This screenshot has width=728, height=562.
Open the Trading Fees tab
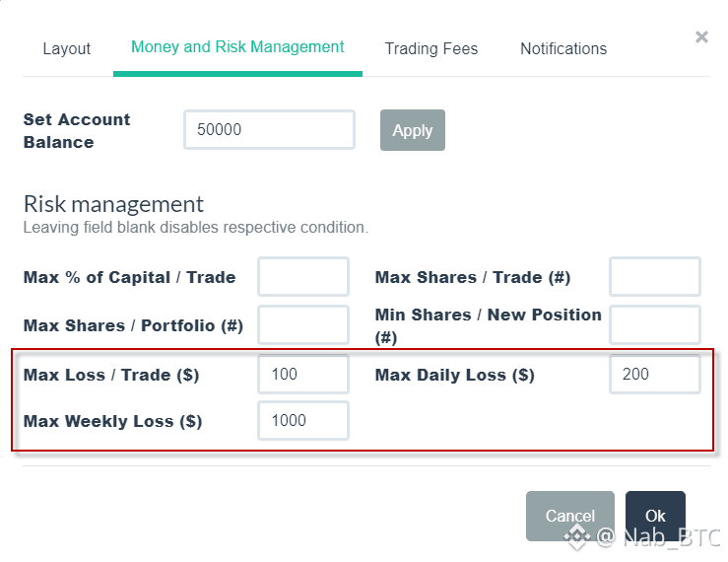point(430,48)
